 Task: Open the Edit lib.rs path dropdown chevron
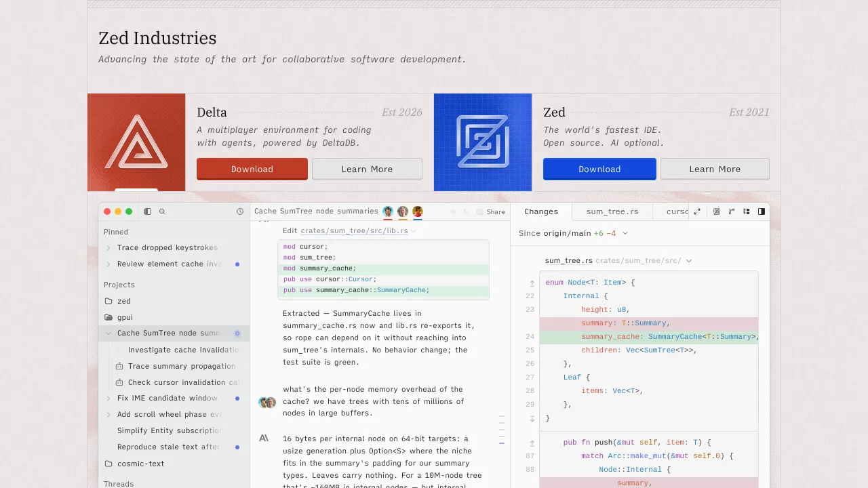tap(414, 231)
